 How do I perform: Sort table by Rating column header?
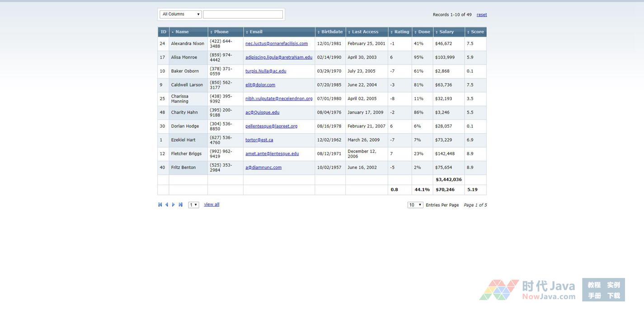click(401, 32)
